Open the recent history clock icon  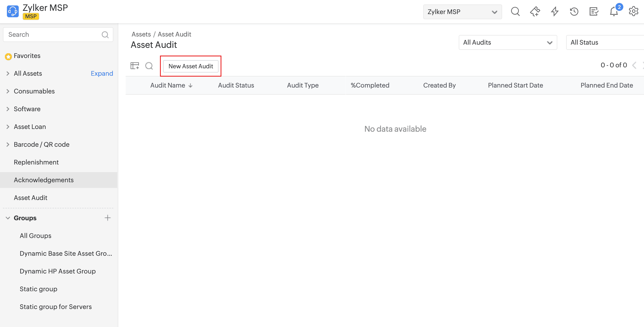pyautogui.click(x=574, y=12)
